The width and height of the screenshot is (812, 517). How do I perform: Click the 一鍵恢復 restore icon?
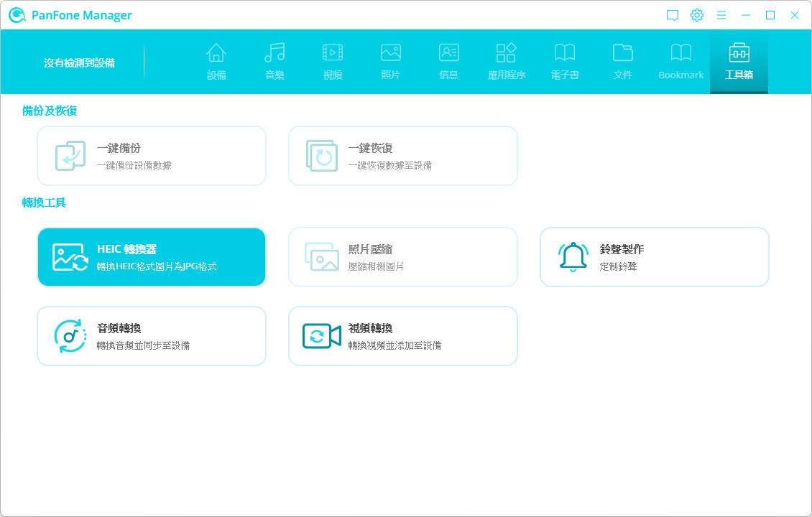click(x=321, y=156)
